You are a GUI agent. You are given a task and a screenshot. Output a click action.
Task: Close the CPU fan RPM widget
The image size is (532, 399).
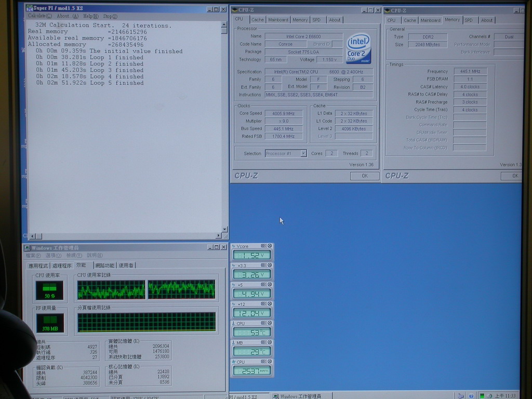click(270, 362)
